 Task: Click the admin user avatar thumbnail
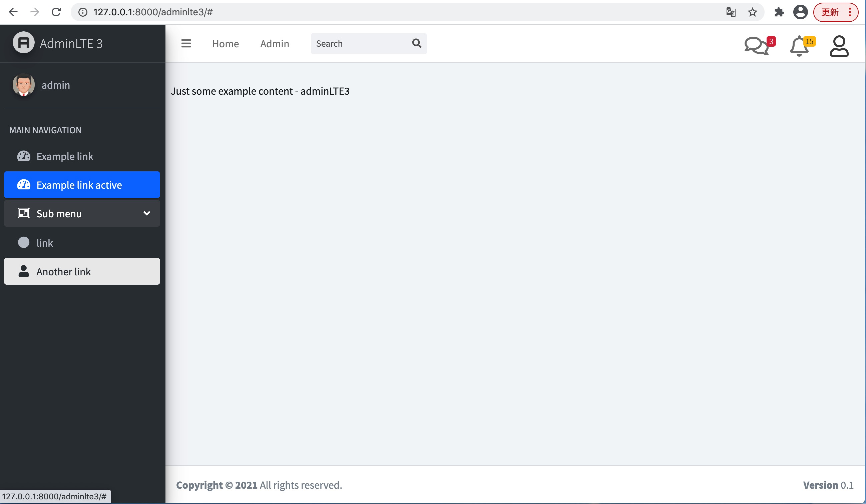click(23, 85)
